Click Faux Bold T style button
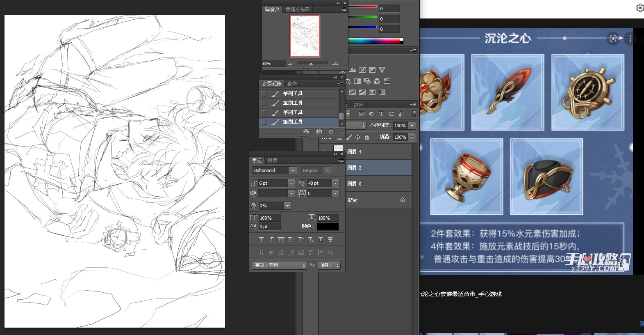This screenshot has width=644, height=335. [261, 240]
